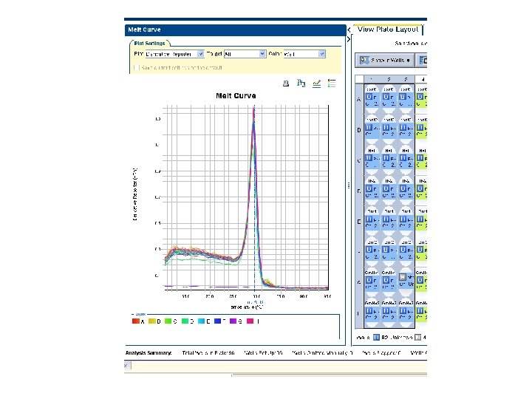Viewport: 532px width, 399px height.
Task: Expand the panel using the right chevron
Action: tap(349, 39)
